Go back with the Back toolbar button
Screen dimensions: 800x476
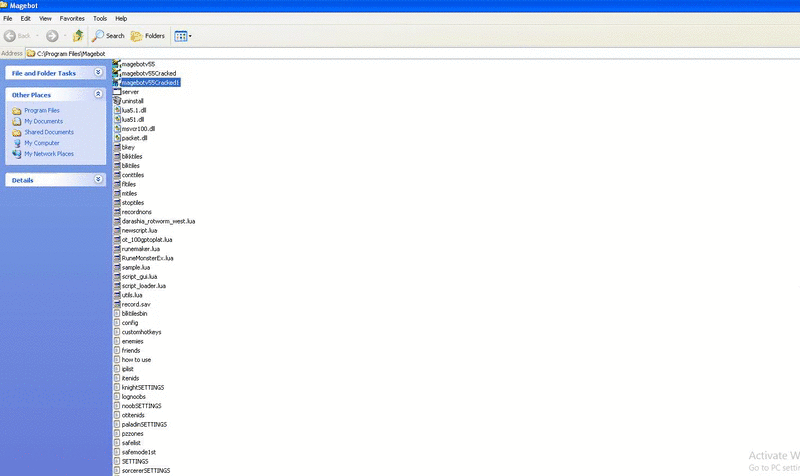(x=17, y=36)
